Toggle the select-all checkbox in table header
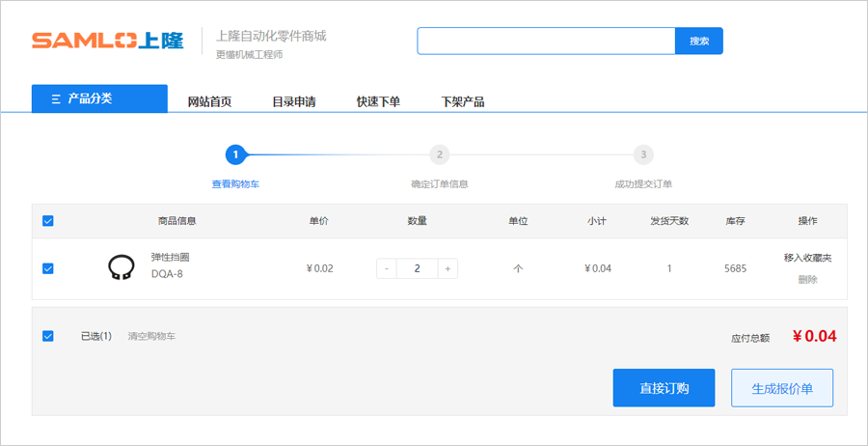Image resolution: width=868 pixels, height=446 pixels. 48,221
